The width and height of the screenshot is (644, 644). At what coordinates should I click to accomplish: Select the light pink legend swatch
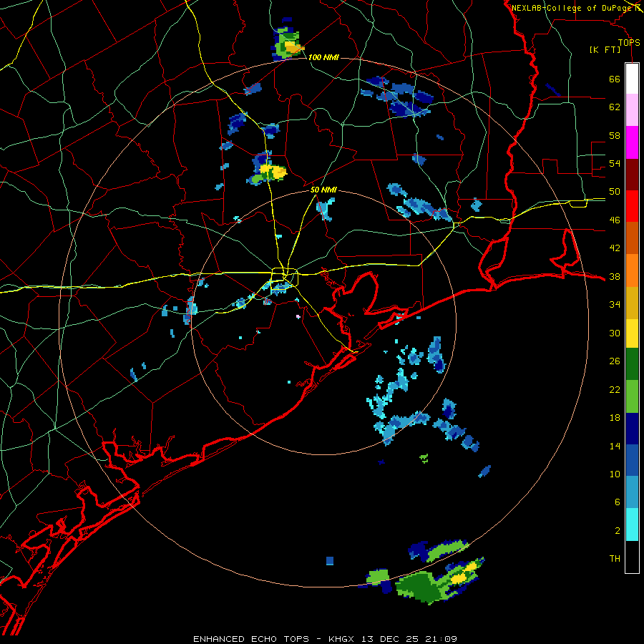point(632,110)
